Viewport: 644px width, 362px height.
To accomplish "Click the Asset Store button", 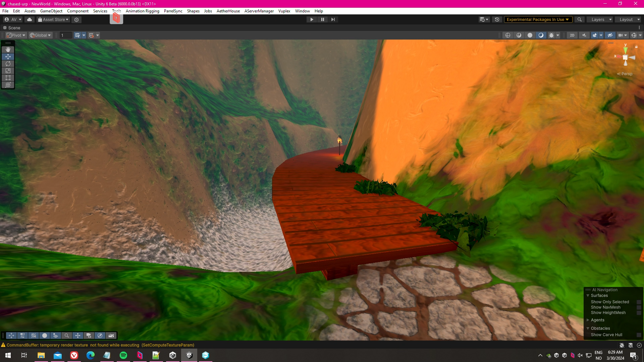I will coord(53,19).
